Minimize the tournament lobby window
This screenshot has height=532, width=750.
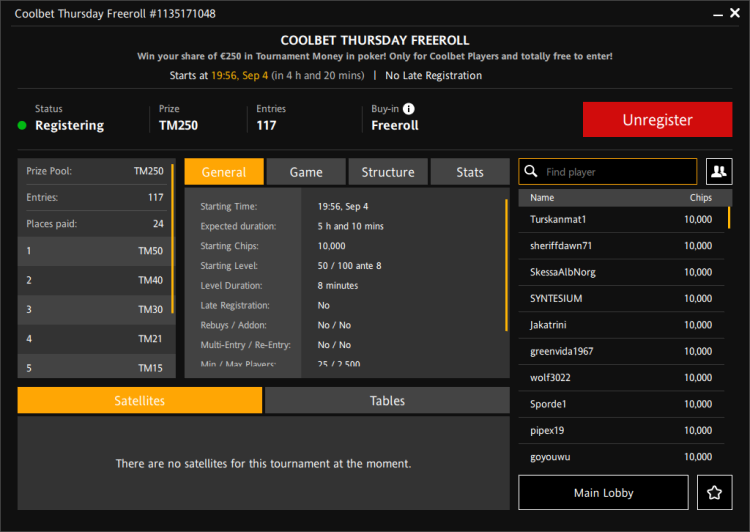717,14
